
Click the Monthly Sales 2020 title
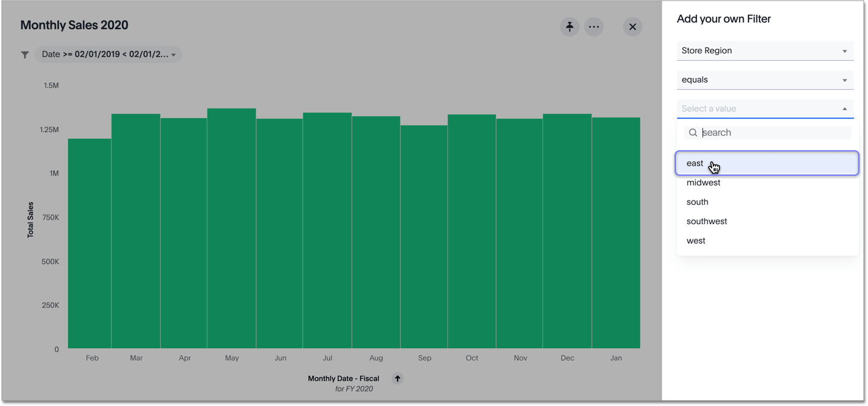tap(74, 25)
